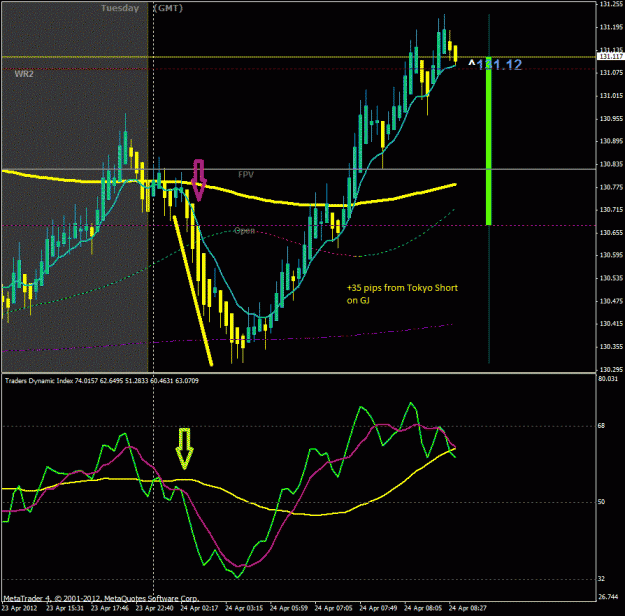Click the 32 level on indicator scale
This screenshot has height=616, width=625.
pyautogui.click(x=601, y=579)
